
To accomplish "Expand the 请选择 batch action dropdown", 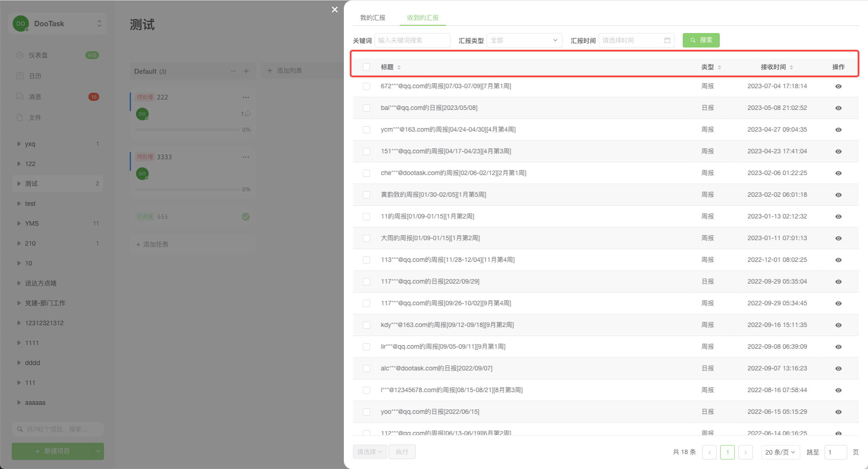I will [x=370, y=452].
